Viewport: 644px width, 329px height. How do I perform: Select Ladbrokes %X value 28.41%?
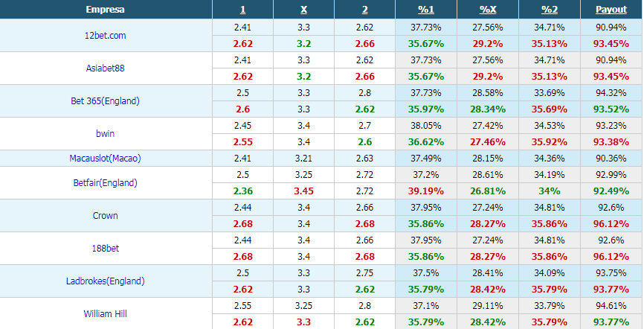click(488, 273)
